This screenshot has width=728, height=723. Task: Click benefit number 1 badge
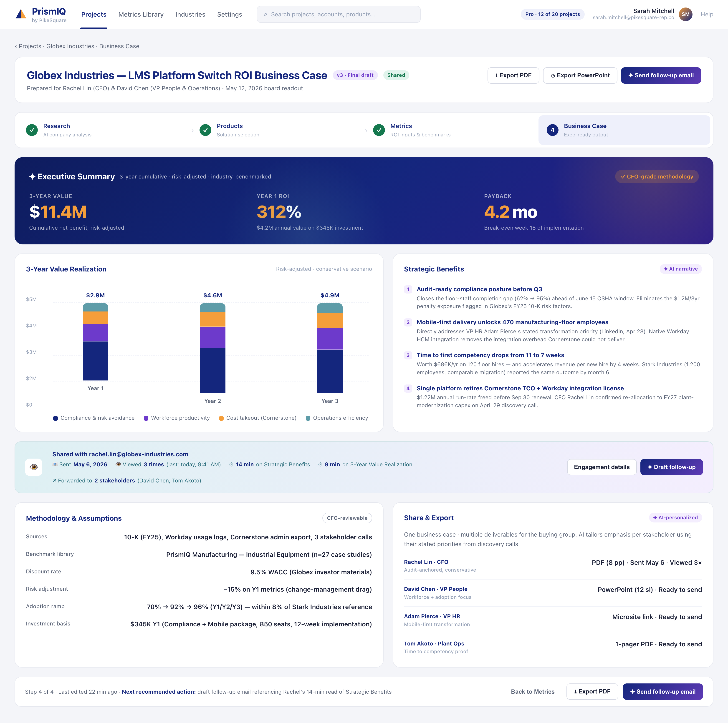(x=408, y=289)
